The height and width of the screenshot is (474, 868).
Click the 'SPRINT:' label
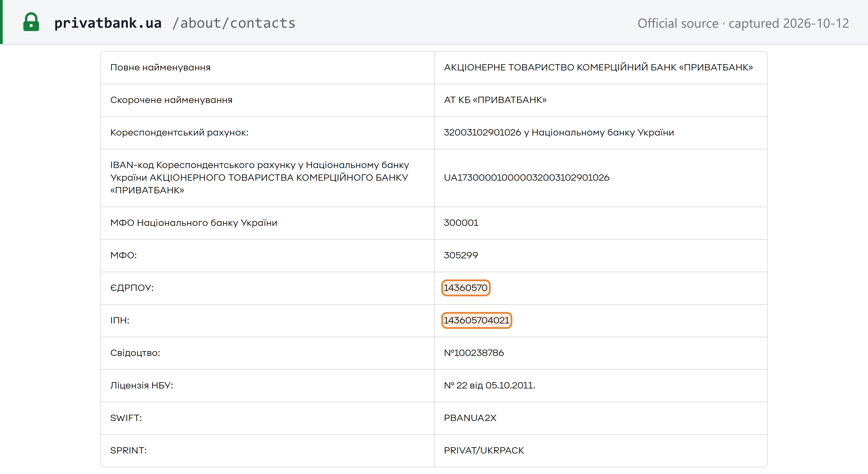coord(128,451)
